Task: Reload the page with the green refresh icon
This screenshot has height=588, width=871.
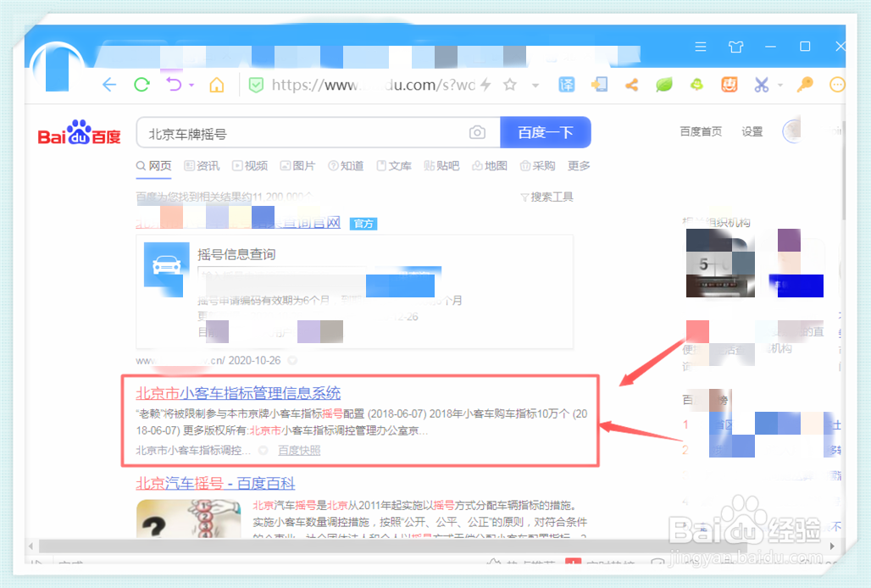Action: (x=141, y=85)
